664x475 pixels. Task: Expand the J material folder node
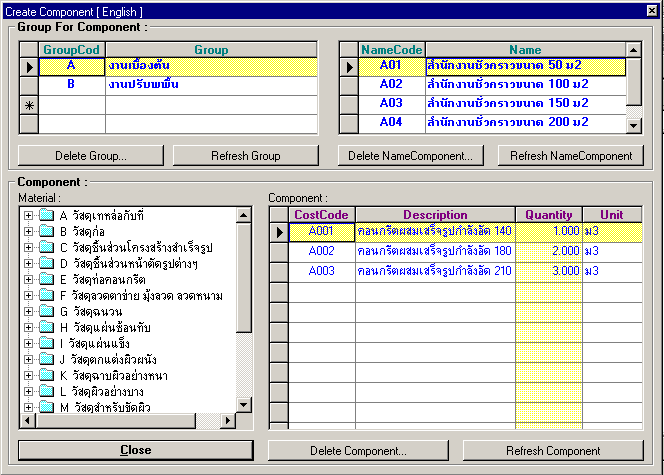click(28, 359)
